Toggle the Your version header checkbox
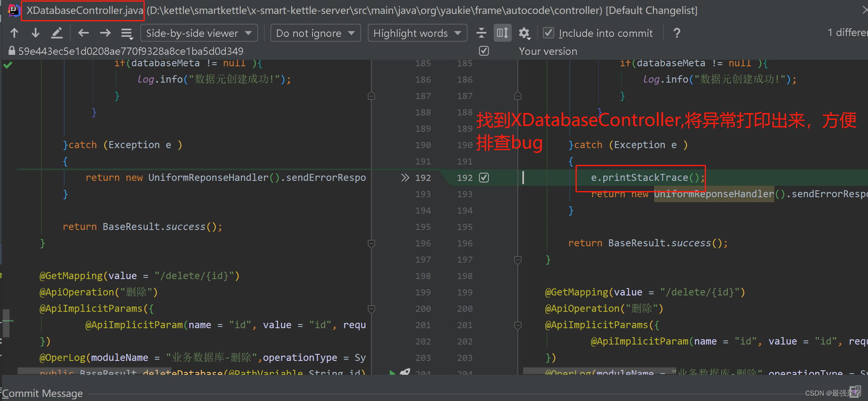 [483, 51]
